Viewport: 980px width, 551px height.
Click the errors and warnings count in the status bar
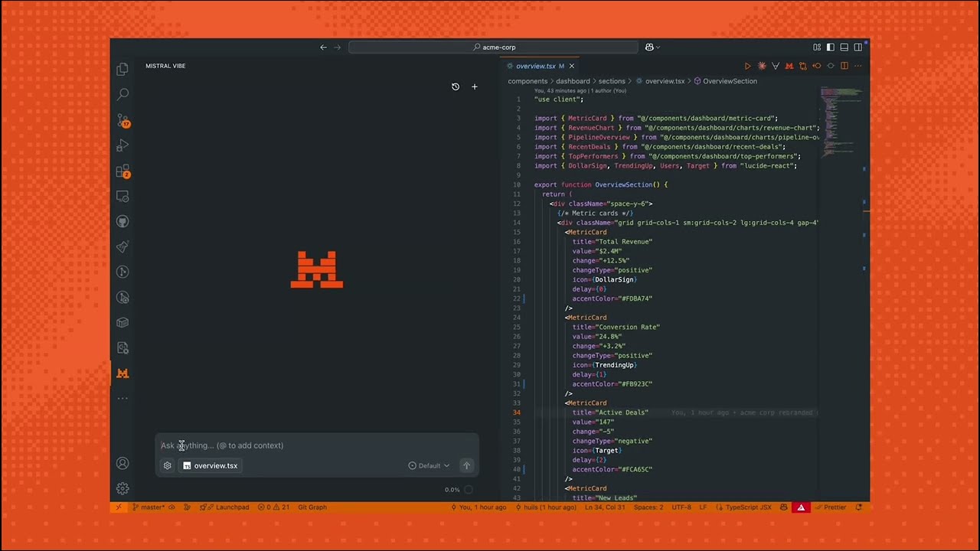point(273,507)
